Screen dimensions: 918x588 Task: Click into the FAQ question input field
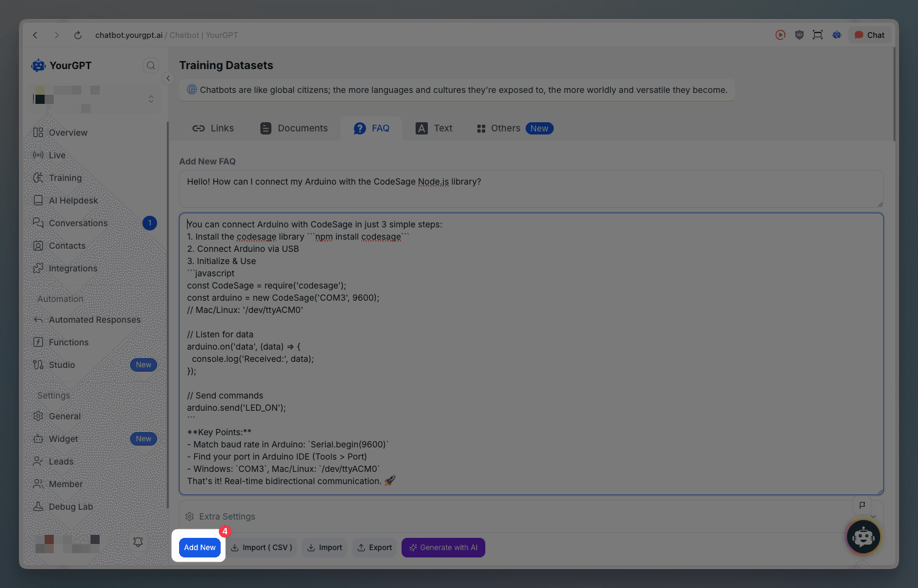pyautogui.click(x=531, y=188)
